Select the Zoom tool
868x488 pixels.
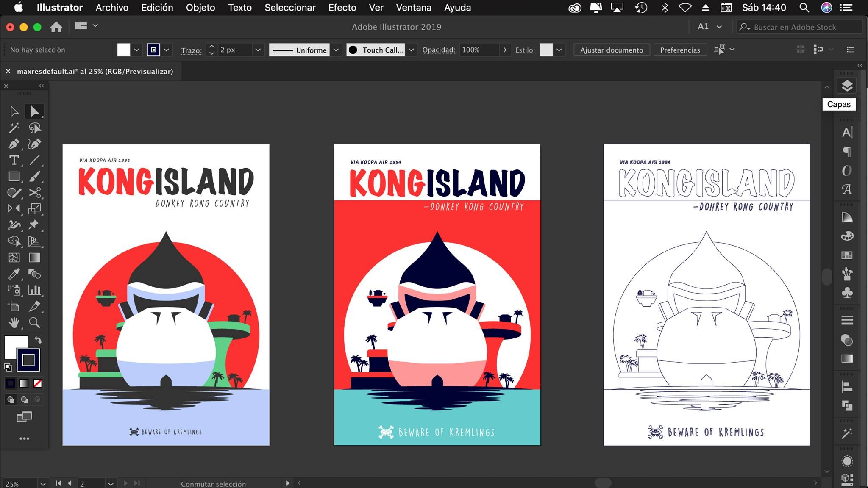click(x=34, y=323)
